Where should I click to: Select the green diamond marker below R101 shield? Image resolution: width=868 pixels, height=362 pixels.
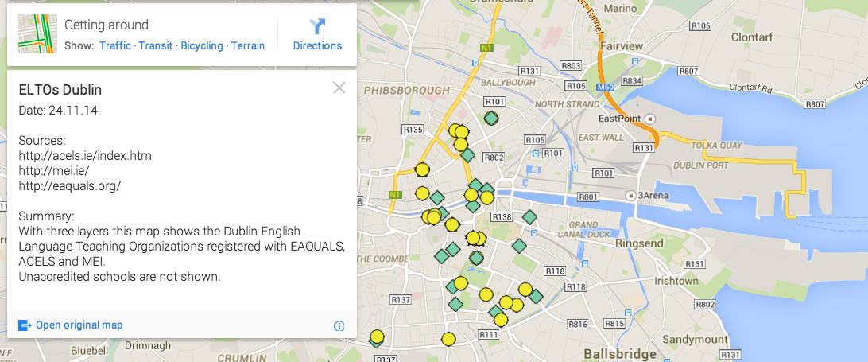pyautogui.click(x=491, y=118)
